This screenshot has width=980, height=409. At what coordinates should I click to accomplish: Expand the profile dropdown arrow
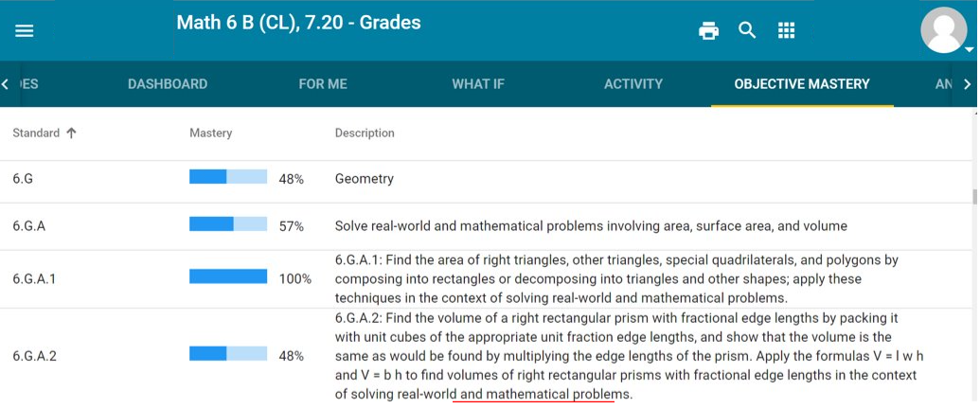[969, 49]
